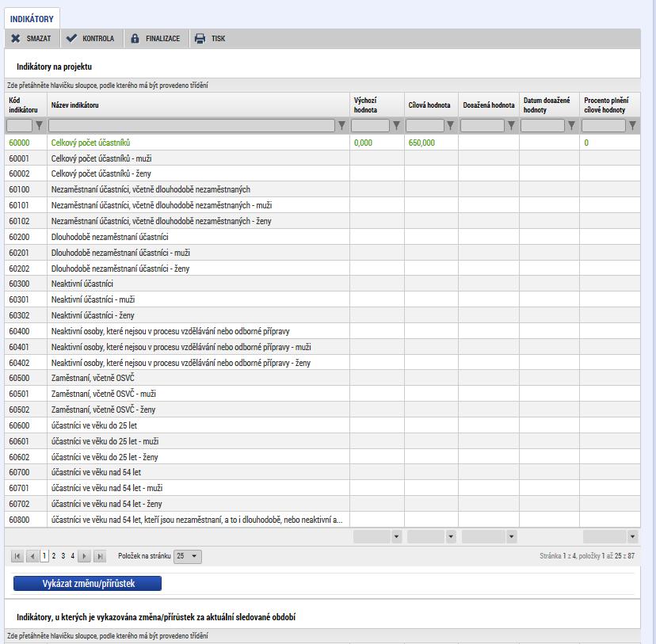
Task: Focus the Procento plnění filter field
Action: tap(604, 125)
